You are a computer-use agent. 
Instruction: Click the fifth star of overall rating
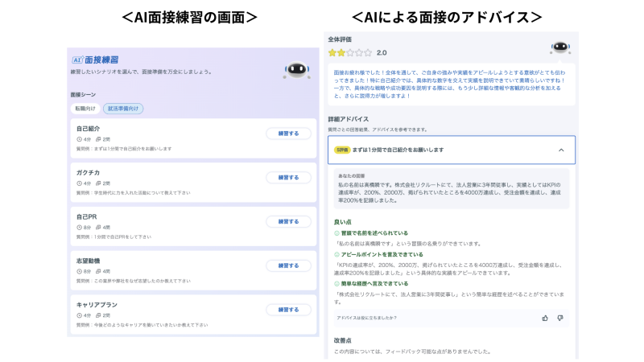point(368,52)
